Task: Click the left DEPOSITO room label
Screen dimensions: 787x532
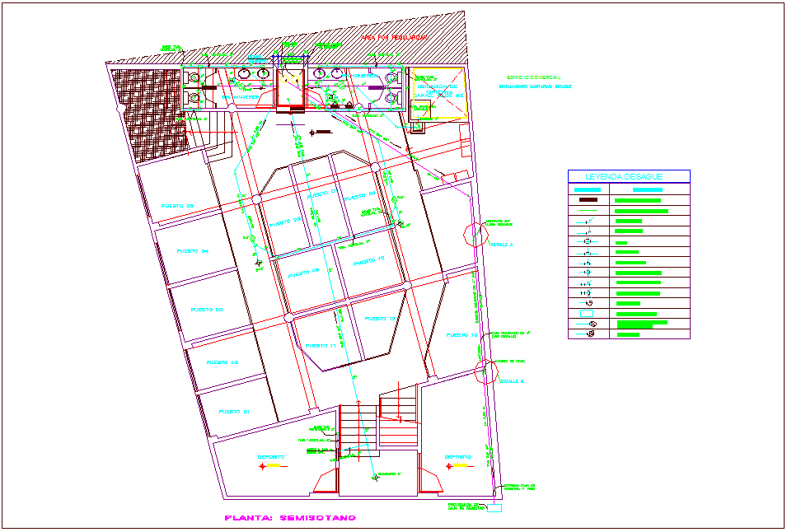Action: point(271,456)
